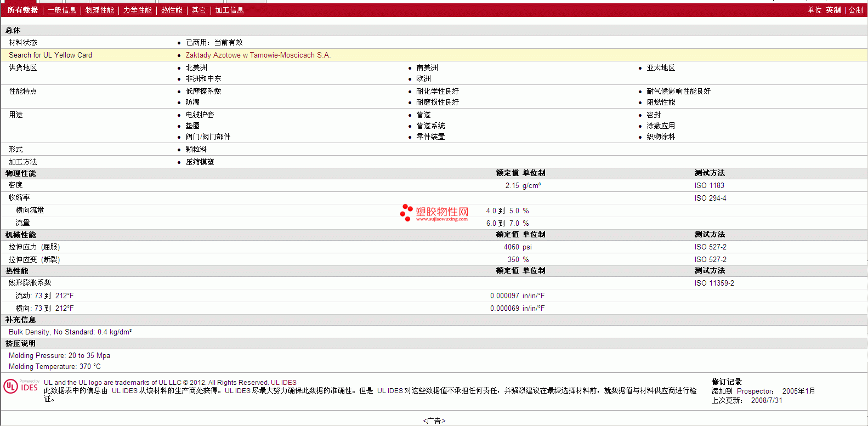Switch to 加工信息 tab

point(229,10)
